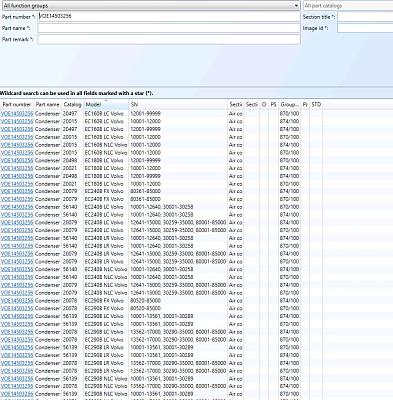Select catalog 20078 in EC290B LC 870/100 row

coord(70,339)
